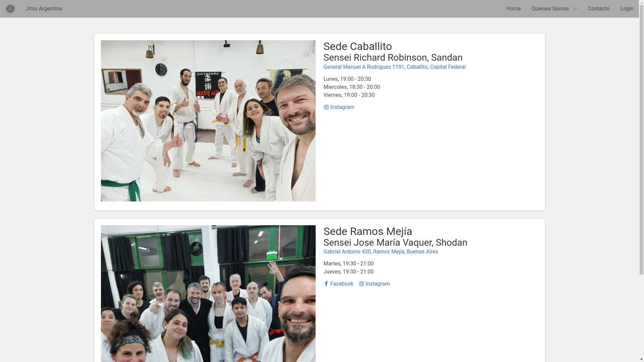Open the Gabriel Ardoino 430 address link
Screen dimensions: 644x362
[x=380, y=252]
